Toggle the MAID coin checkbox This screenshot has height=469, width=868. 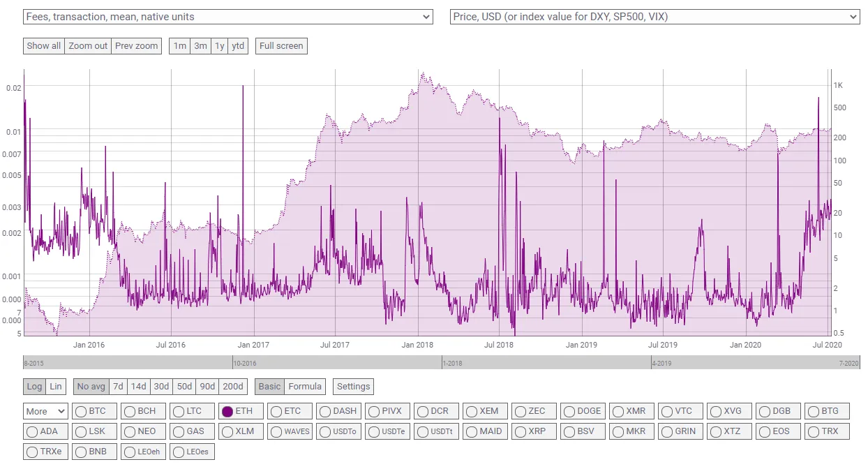(485, 431)
